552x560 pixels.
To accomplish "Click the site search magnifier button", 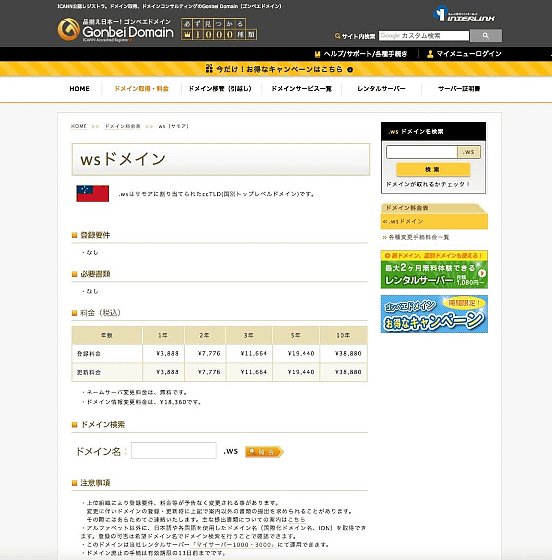I will click(x=486, y=36).
